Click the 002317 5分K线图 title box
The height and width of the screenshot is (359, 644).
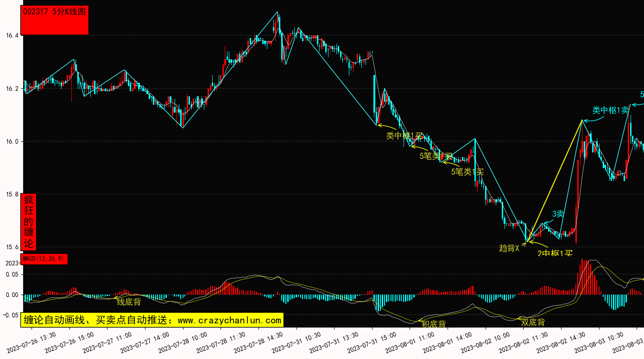click(55, 20)
